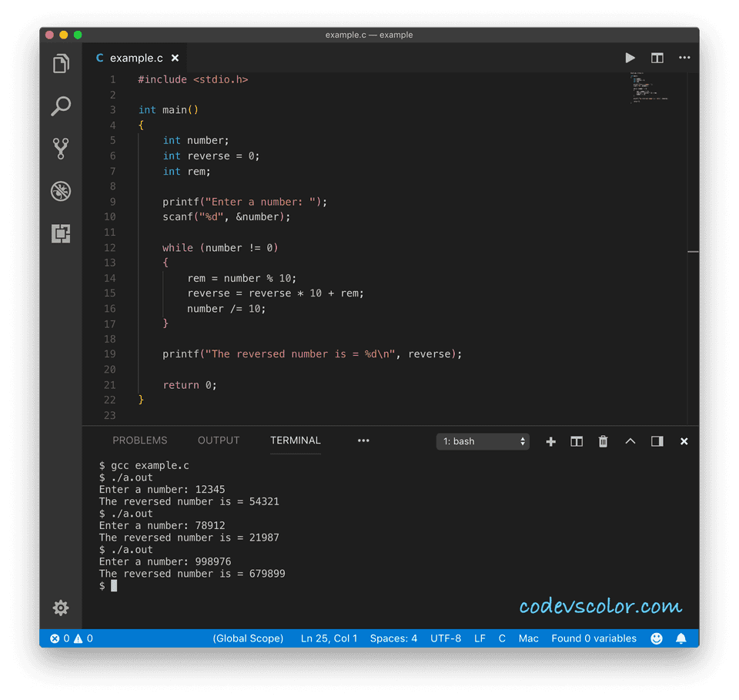Open the 1: bash terminal dropdown
This screenshot has height=700, width=739.
click(x=483, y=441)
